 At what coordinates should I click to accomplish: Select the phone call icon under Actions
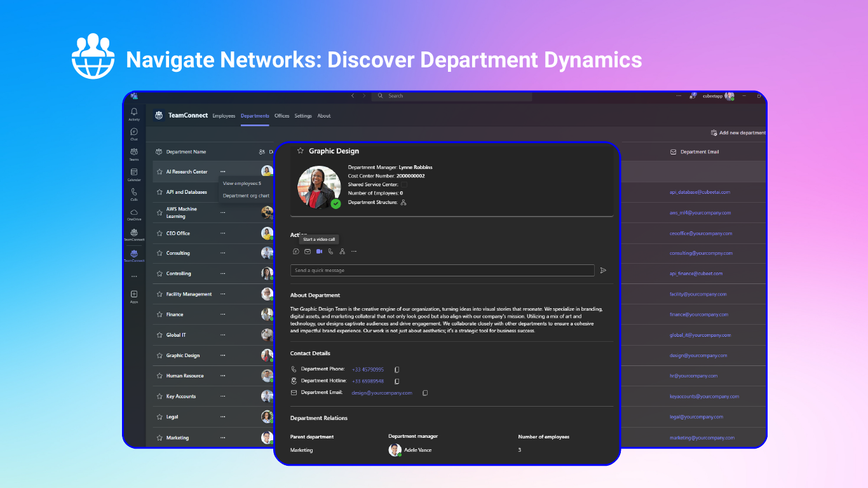[x=331, y=251]
